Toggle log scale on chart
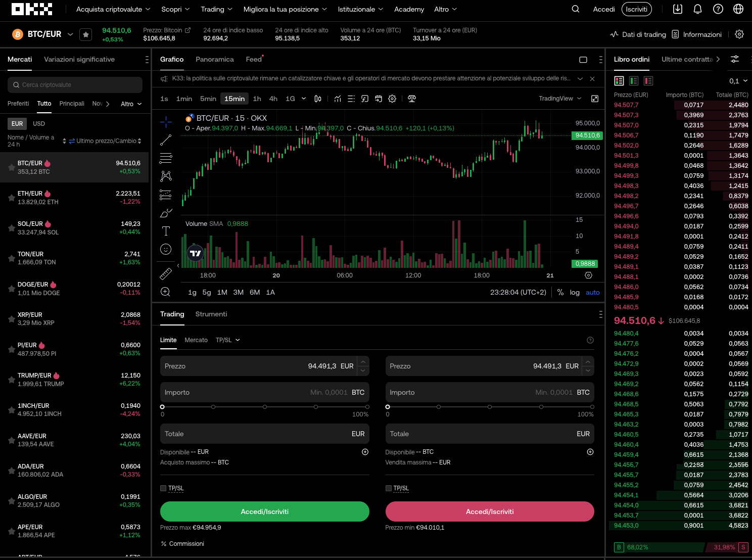752x560 pixels. point(575,292)
